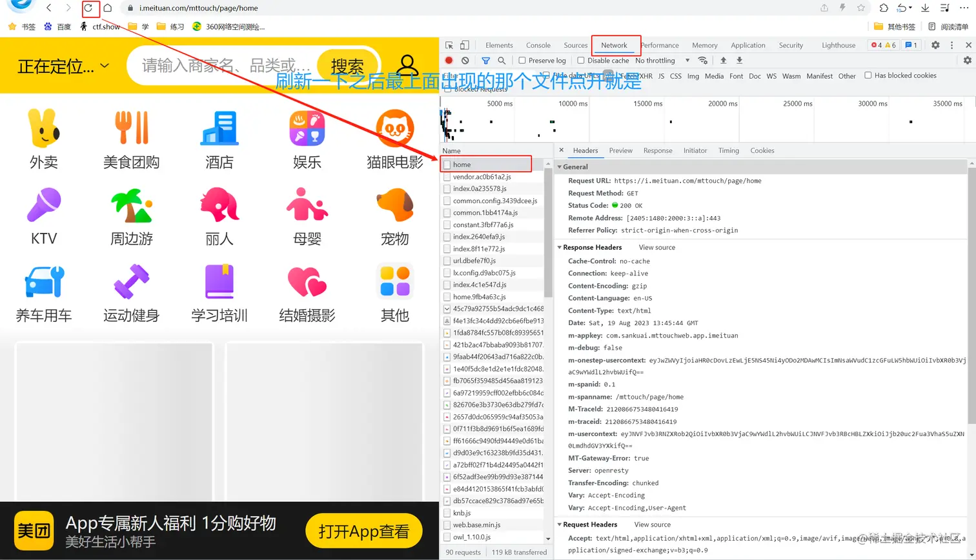Viewport: 976px width, 560px height.
Task: Switch to the Lighthouse tab
Action: point(839,45)
